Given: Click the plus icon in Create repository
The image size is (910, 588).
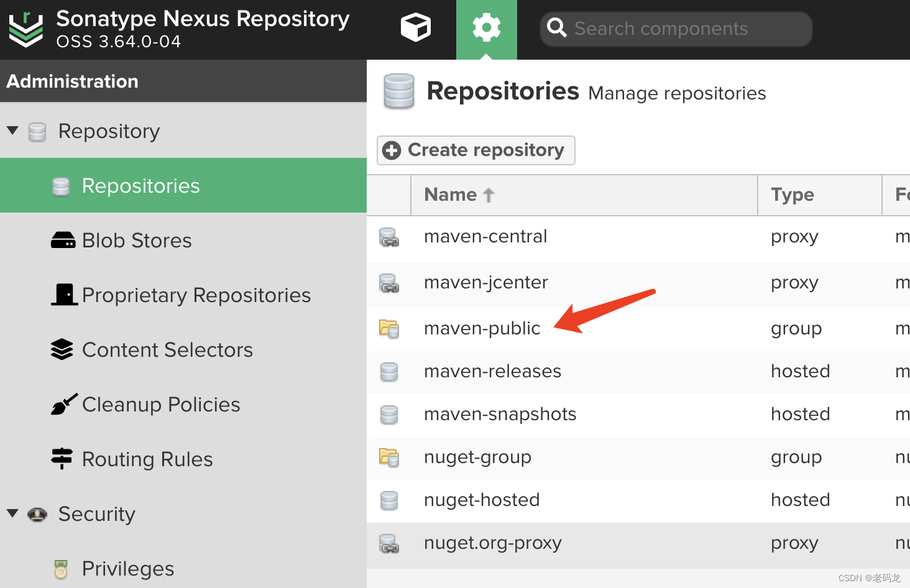Looking at the screenshot, I should coord(392,150).
